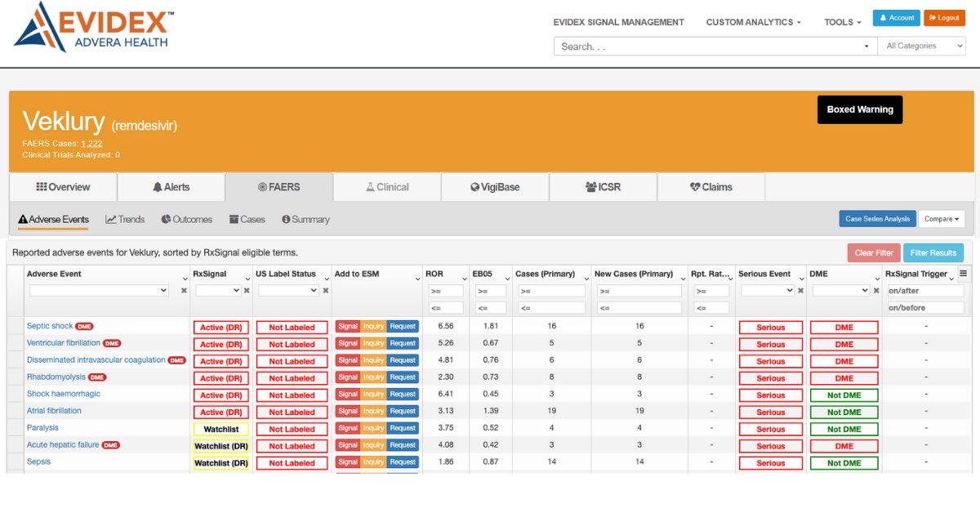Clear the US Label Status filter x icon

(326, 291)
